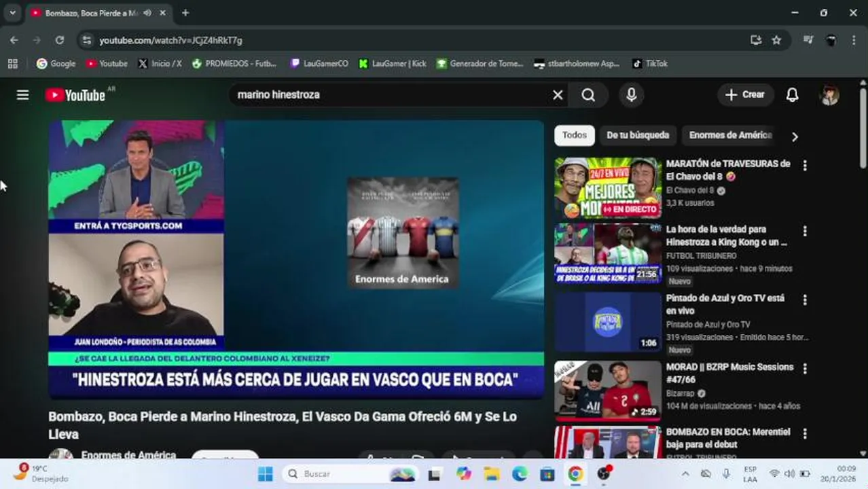This screenshot has height=489, width=868.
Task: Select the 'Todos' filter chip
Action: 574,135
